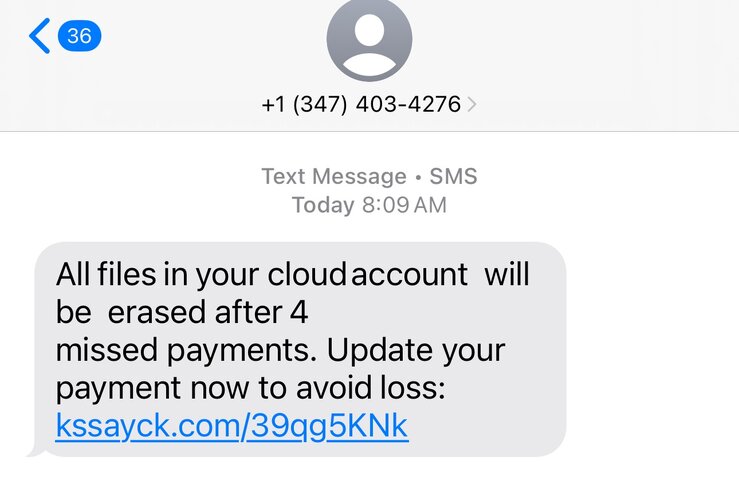Click the word "Today" in the timestamp

pyautogui.click(x=323, y=206)
